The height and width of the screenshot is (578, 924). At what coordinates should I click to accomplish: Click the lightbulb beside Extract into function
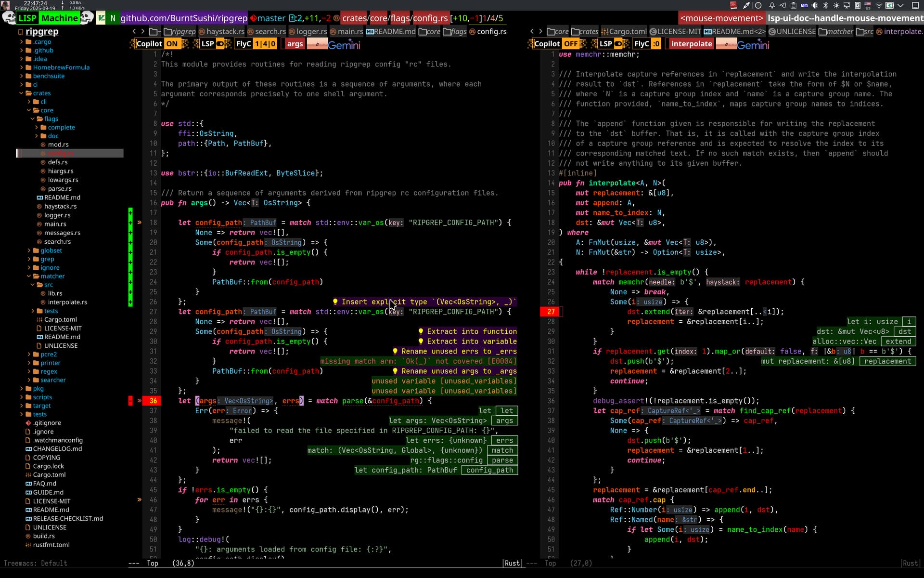(421, 331)
